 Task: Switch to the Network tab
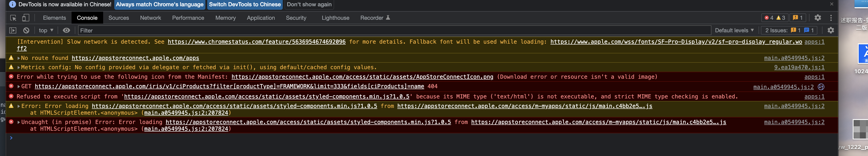[x=150, y=18]
